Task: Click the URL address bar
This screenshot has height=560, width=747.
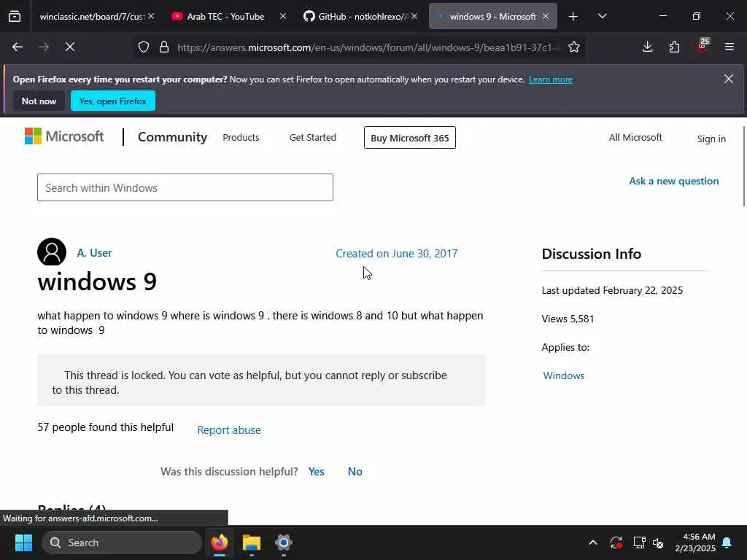Action: (369, 47)
